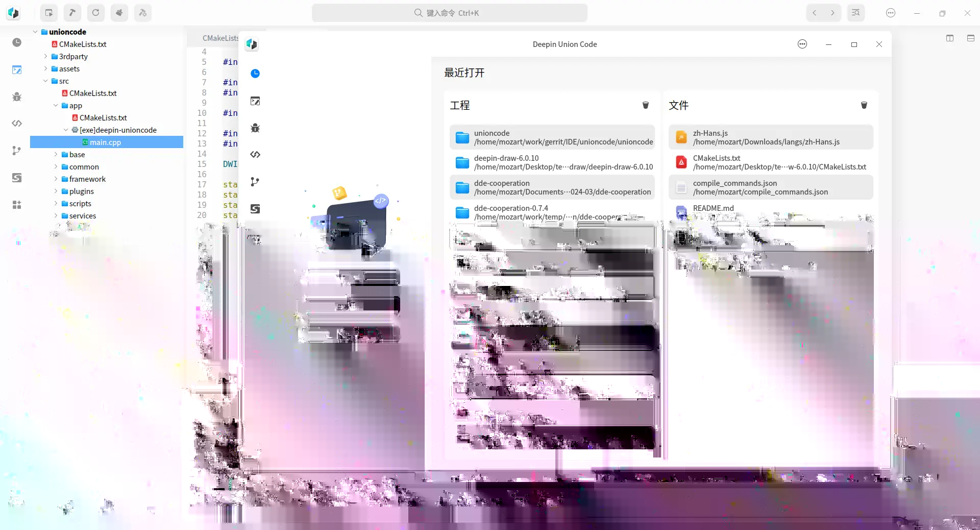Viewport: 980px width, 530px height.
Task: Open the main window's three-dot options menu
Action: pyautogui.click(x=891, y=13)
